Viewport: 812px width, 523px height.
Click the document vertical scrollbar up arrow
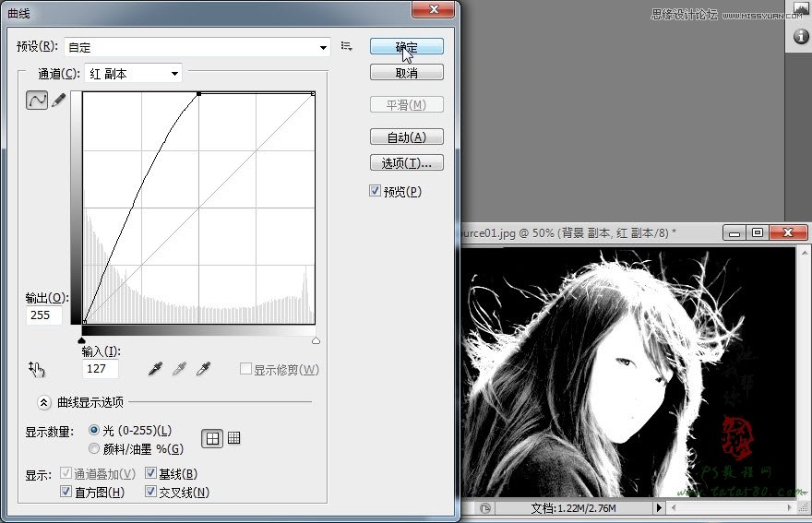803,253
